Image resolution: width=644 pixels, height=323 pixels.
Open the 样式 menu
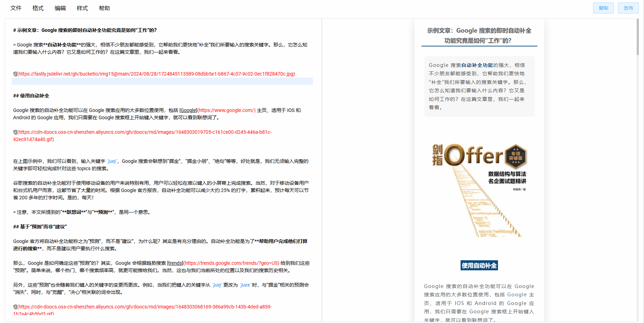click(x=82, y=8)
